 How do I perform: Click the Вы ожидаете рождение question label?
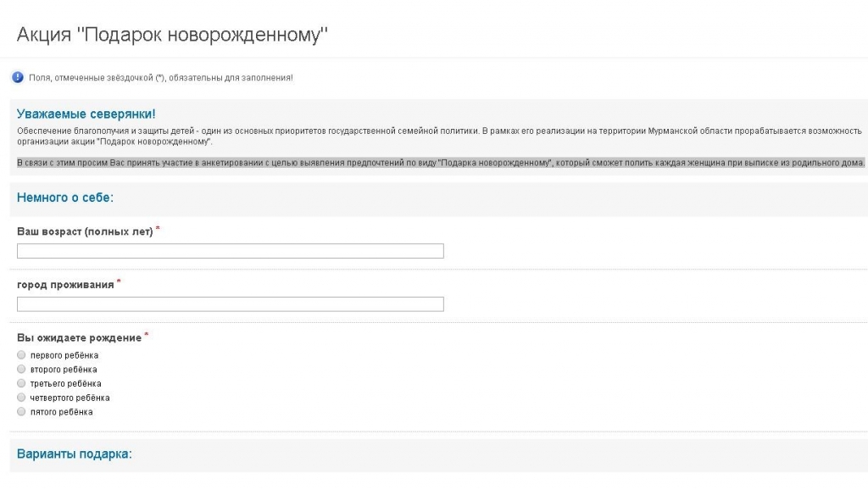[79, 337]
